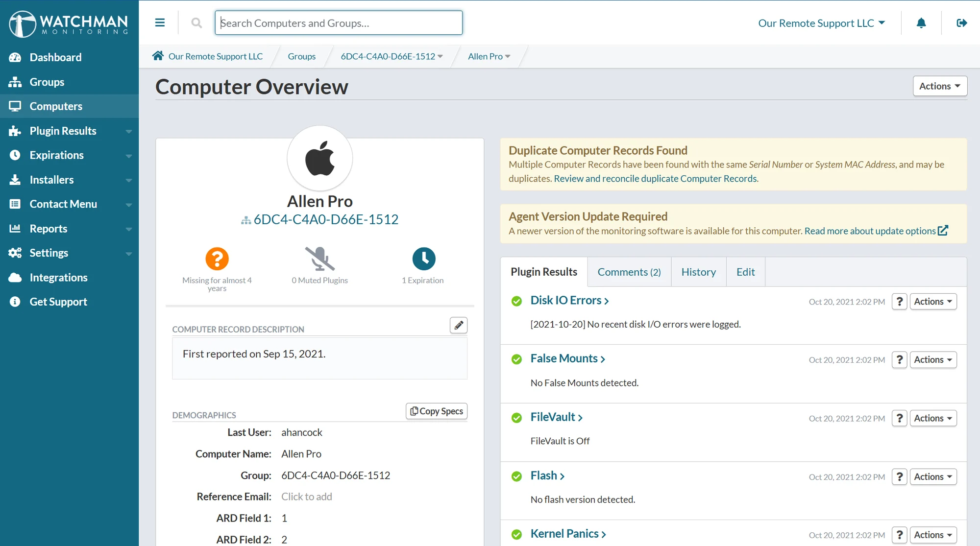Click the help question mark for Disk IO Errors
Viewport: 980px width, 546px height.
[900, 302]
